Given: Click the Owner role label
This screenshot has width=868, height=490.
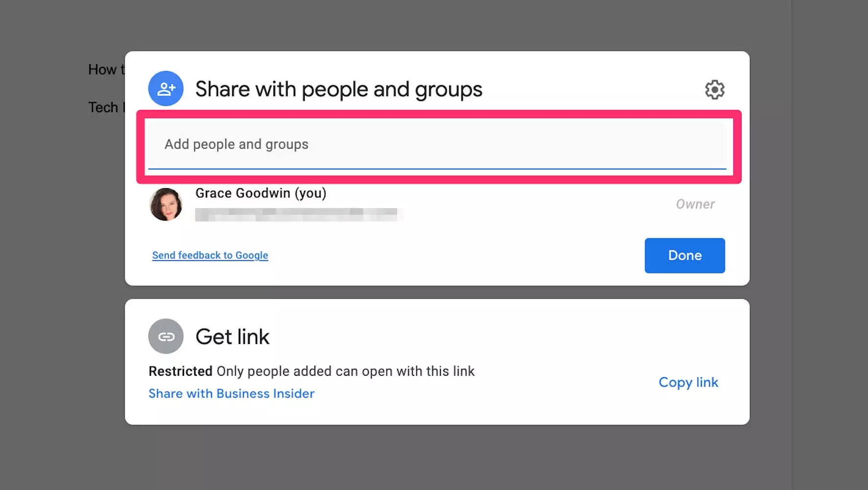Looking at the screenshot, I should coord(695,204).
